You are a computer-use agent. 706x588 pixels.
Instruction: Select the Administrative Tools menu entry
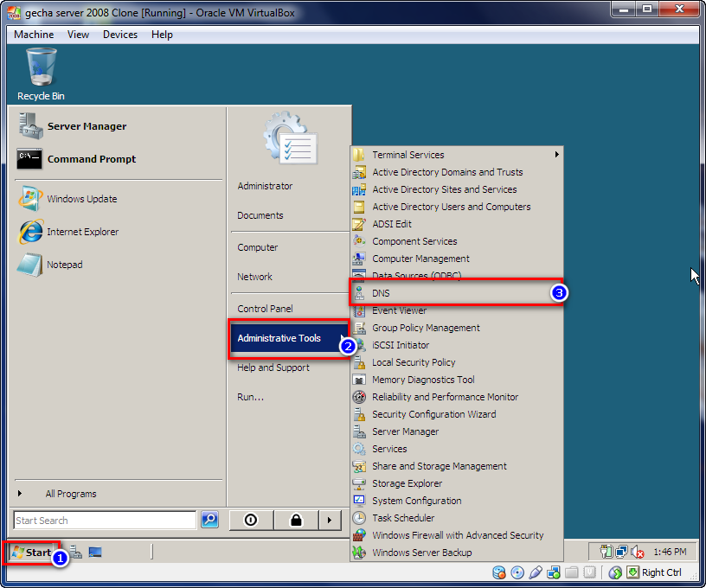[x=289, y=338]
